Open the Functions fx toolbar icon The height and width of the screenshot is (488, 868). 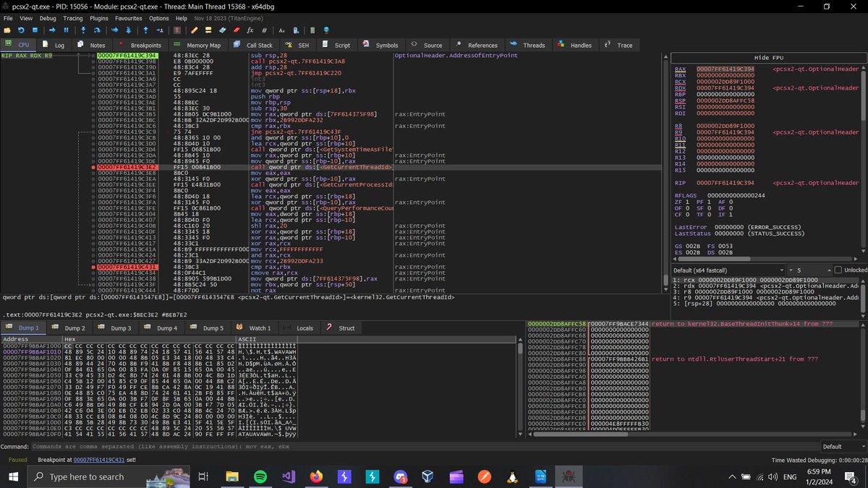pos(250,30)
